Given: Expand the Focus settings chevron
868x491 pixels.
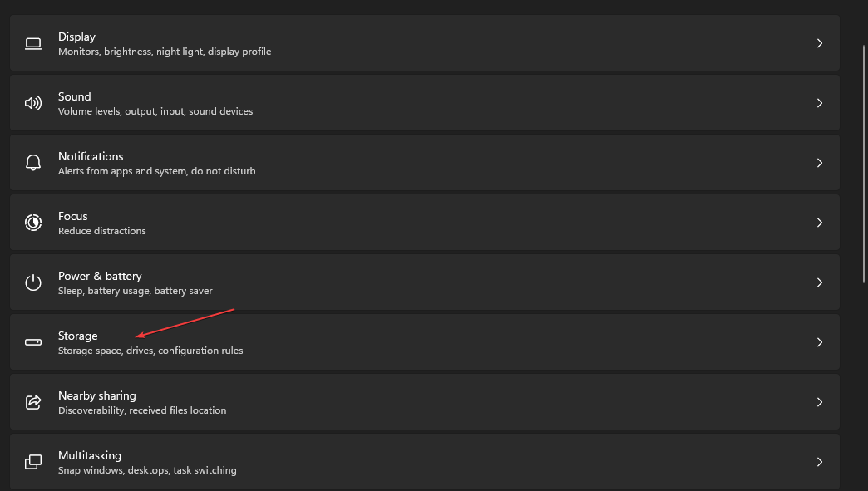Looking at the screenshot, I should 820,222.
